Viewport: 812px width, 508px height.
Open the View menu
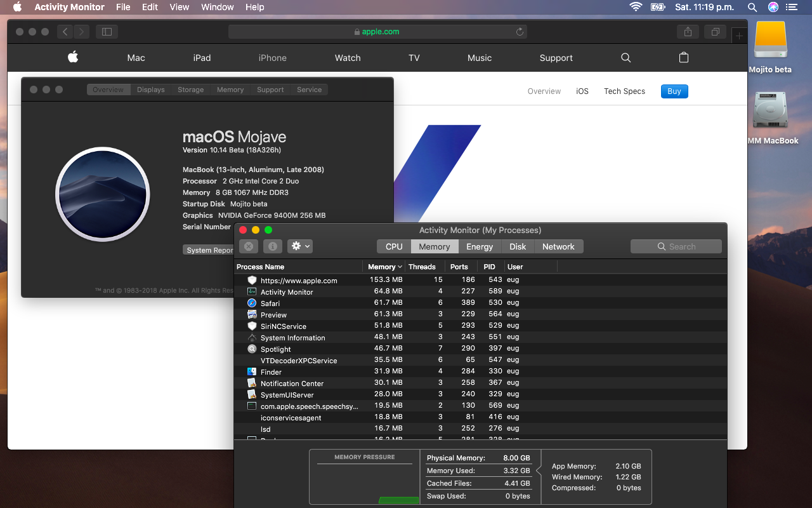[x=180, y=7]
